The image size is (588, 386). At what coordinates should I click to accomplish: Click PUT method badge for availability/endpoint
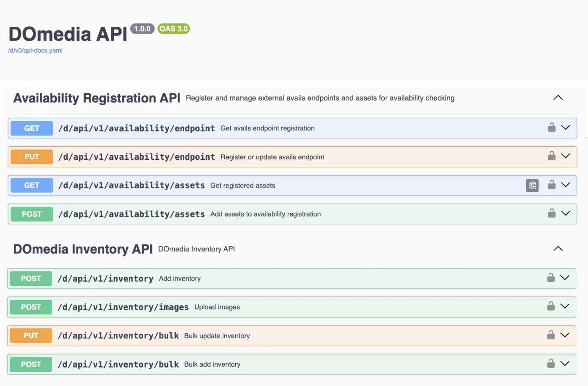[31, 157]
